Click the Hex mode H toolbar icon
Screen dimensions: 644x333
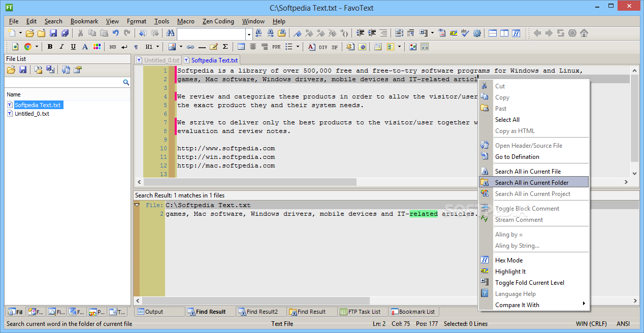517,33
